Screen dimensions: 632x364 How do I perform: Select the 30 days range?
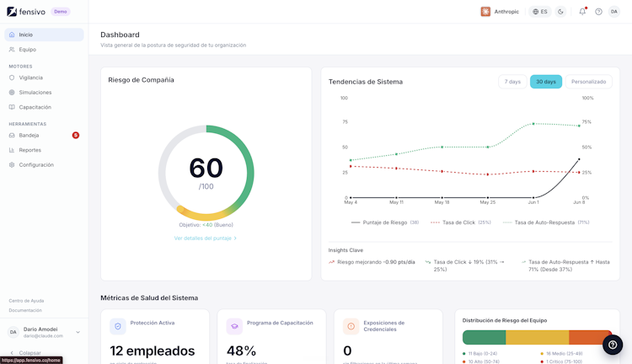pyautogui.click(x=546, y=82)
